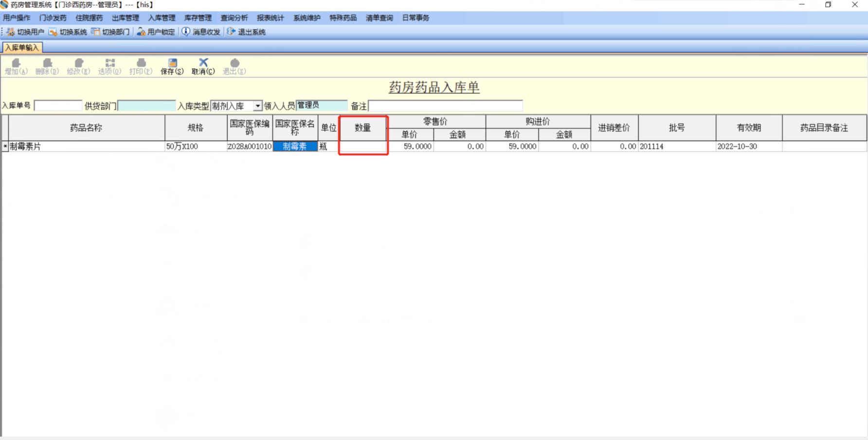Open the 系统维护 menu
Screen dimensions: 868x440
(x=307, y=18)
